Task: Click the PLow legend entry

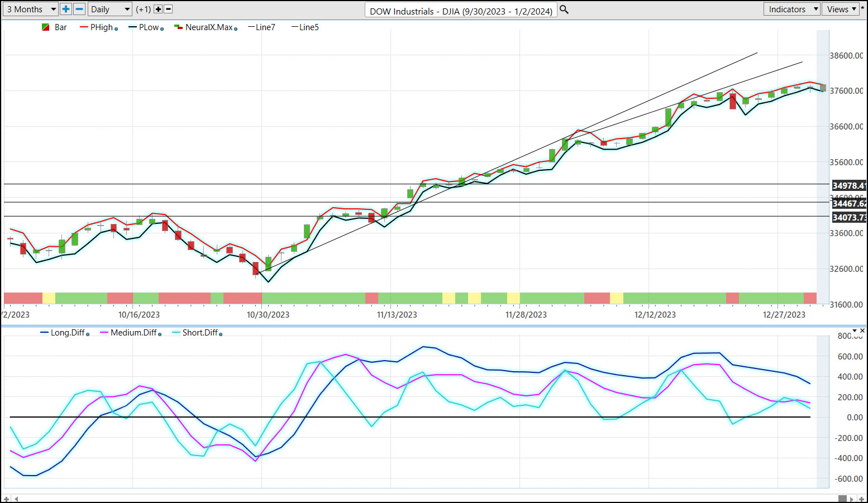Action: pos(144,27)
